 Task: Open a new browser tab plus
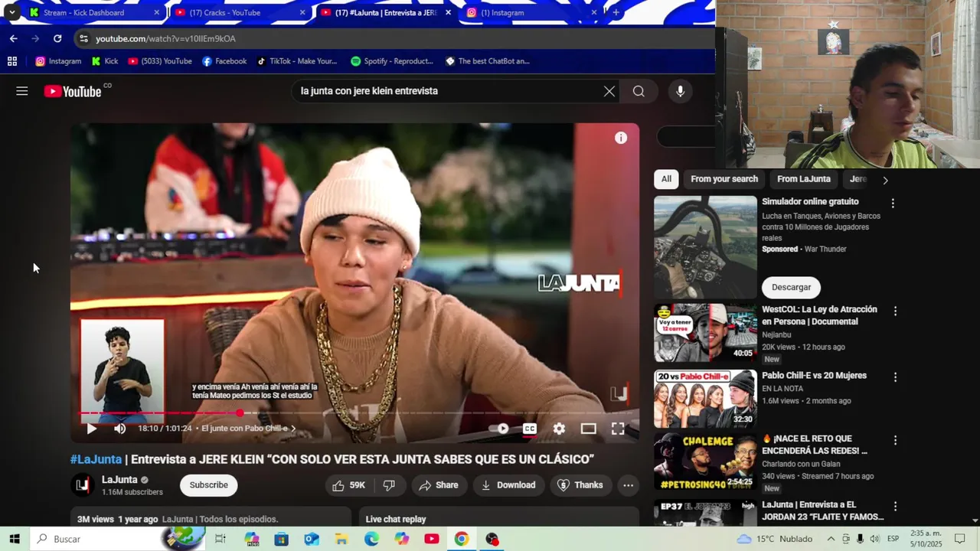tap(616, 12)
